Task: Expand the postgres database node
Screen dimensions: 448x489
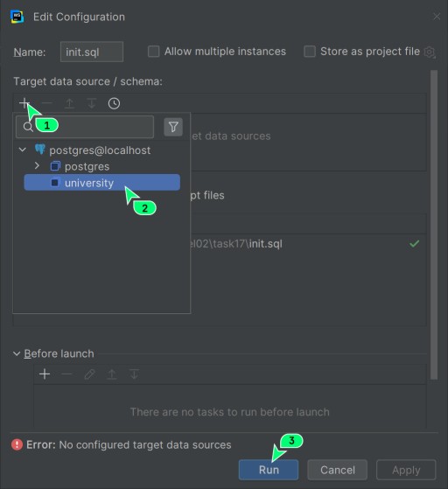Action: (x=37, y=165)
